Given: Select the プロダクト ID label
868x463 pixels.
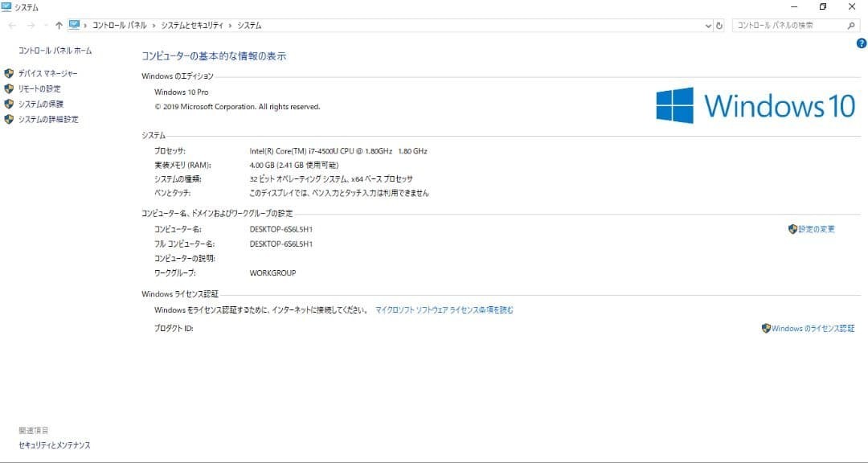Looking at the screenshot, I should (x=174, y=329).
